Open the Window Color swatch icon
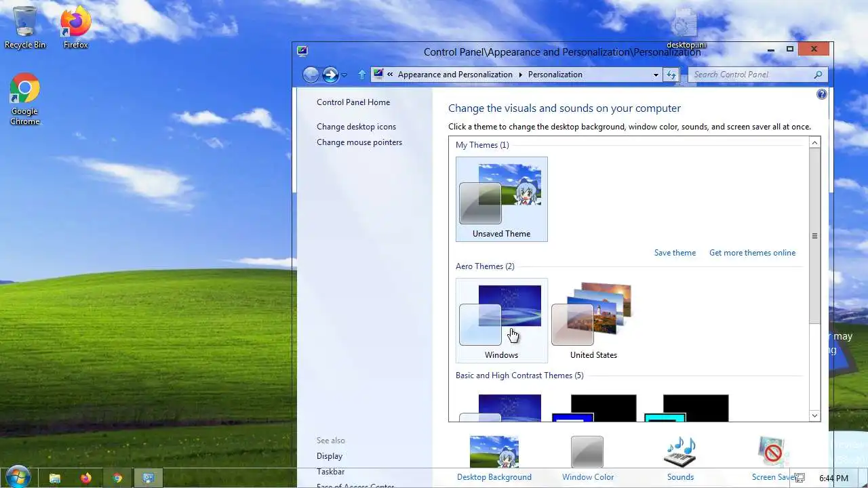 [x=587, y=452]
